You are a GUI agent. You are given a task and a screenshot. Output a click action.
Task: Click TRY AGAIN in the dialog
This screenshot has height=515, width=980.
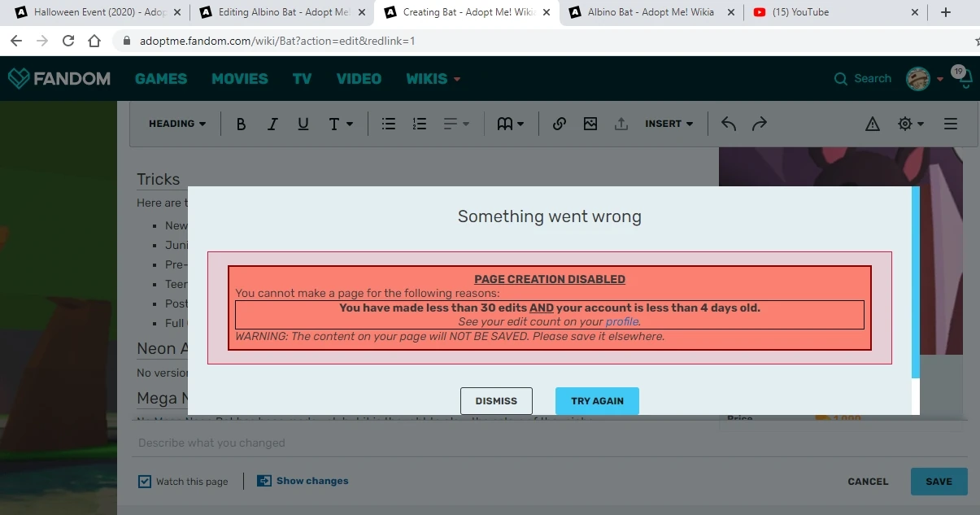pos(597,401)
